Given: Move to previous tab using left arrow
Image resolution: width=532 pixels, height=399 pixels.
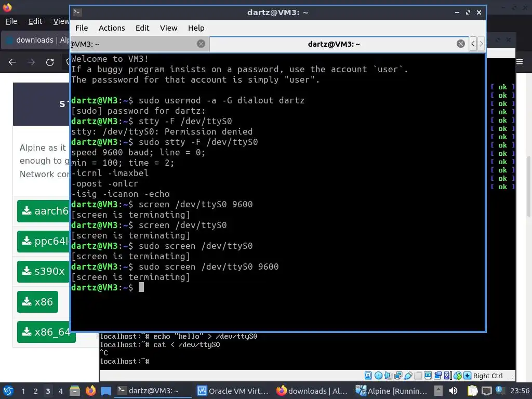Looking at the screenshot, I should [x=473, y=44].
